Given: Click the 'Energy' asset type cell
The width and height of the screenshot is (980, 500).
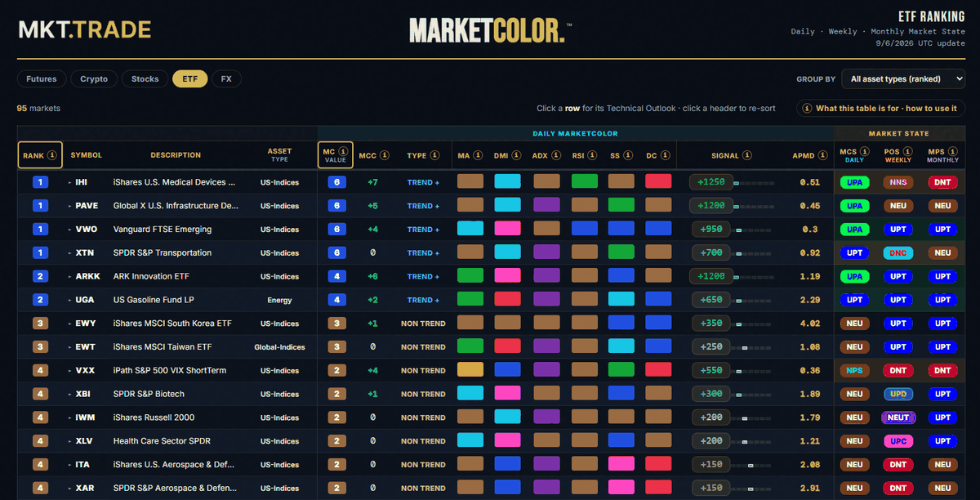Looking at the screenshot, I should (x=279, y=300).
